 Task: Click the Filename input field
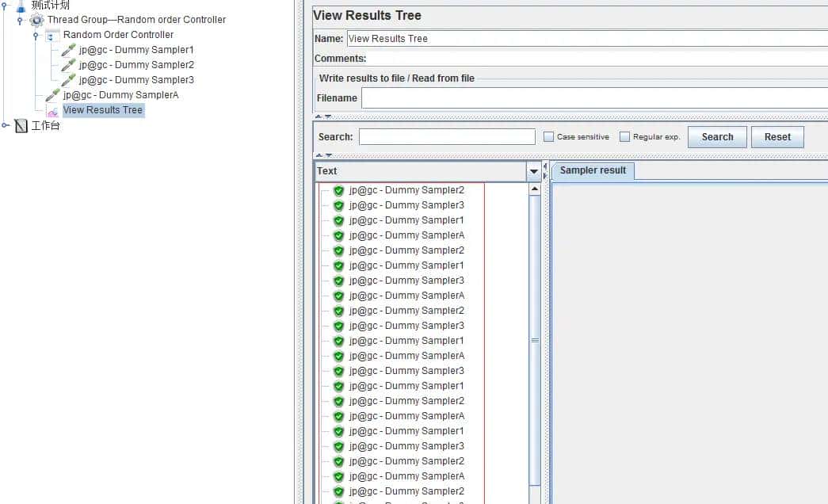[x=594, y=98]
